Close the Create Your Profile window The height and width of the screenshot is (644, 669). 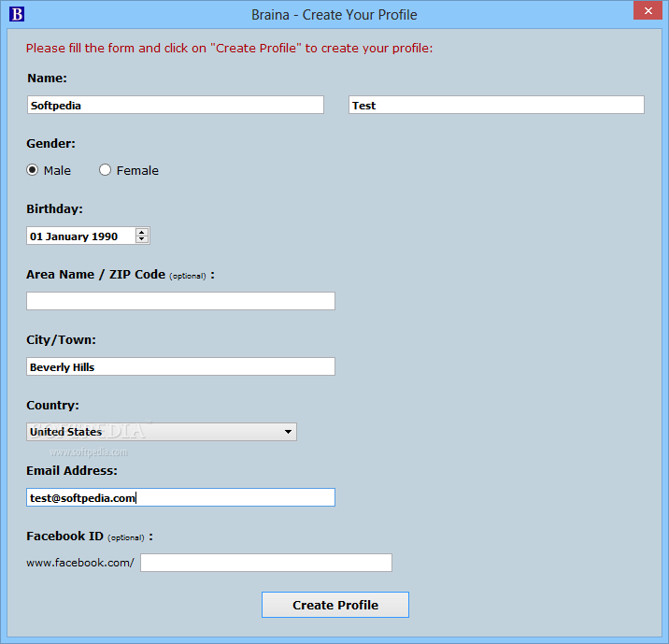(648, 10)
